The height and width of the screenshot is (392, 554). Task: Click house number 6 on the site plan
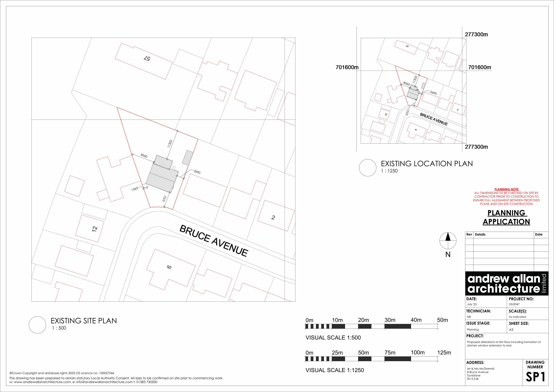point(169,267)
